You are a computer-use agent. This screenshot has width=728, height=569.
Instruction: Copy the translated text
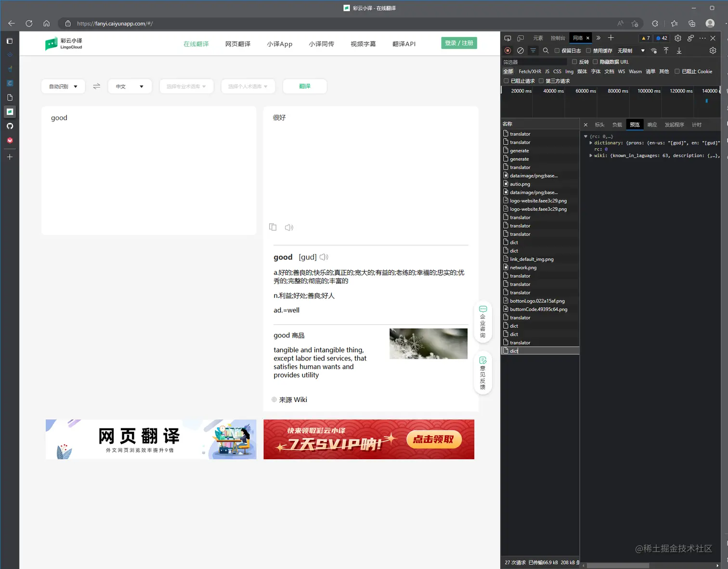point(273,227)
